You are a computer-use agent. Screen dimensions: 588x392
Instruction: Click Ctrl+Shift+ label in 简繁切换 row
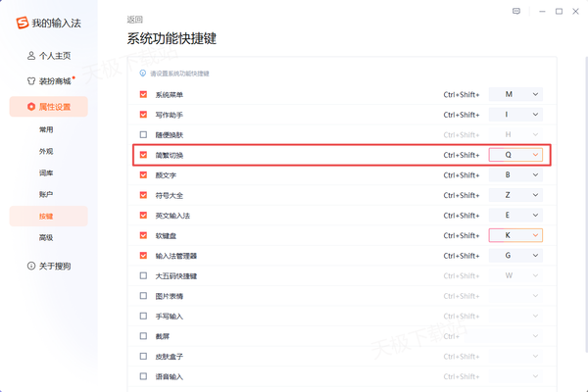pos(462,155)
